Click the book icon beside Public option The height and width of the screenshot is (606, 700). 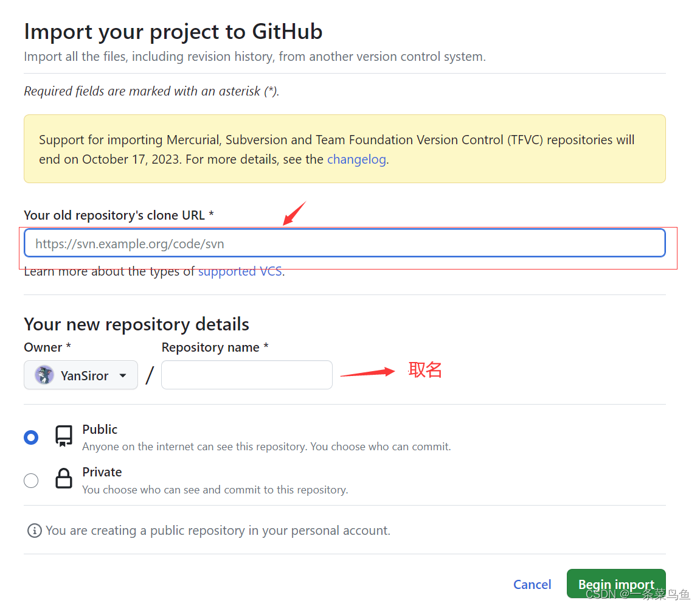[63, 435]
